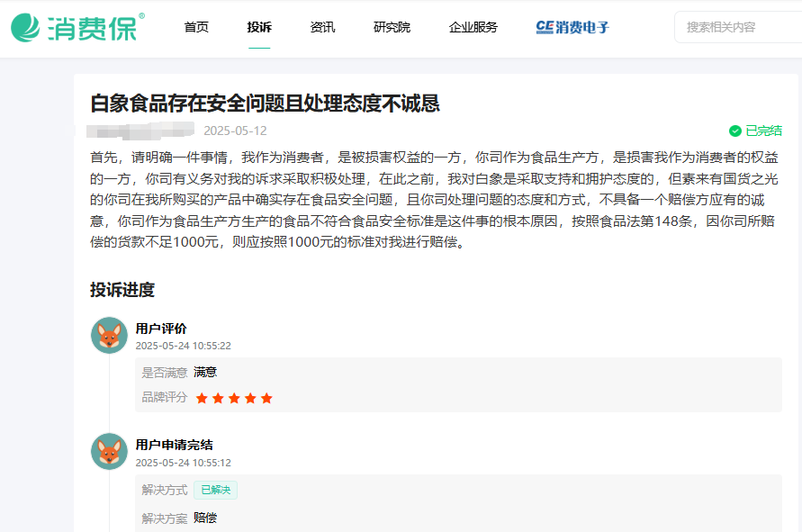This screenshot has width=802, height=532.
Task: Click the green 已解决 tag
Action: [x=215, y=490]
